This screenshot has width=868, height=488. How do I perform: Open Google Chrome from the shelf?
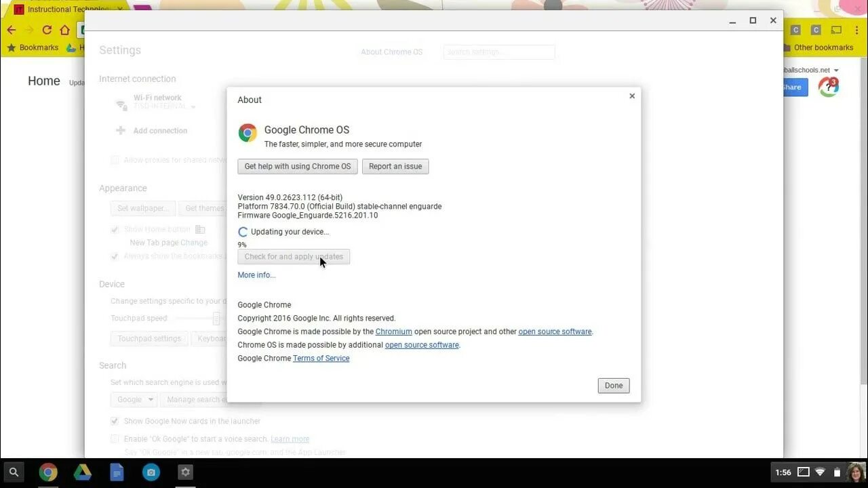pyautogui.click(x=48, y=472)
